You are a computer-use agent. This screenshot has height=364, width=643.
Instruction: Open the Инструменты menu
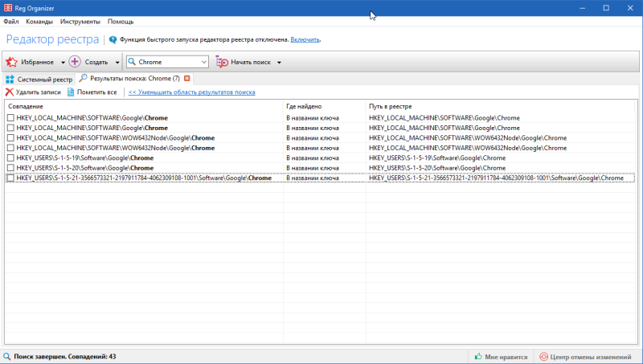80,22
